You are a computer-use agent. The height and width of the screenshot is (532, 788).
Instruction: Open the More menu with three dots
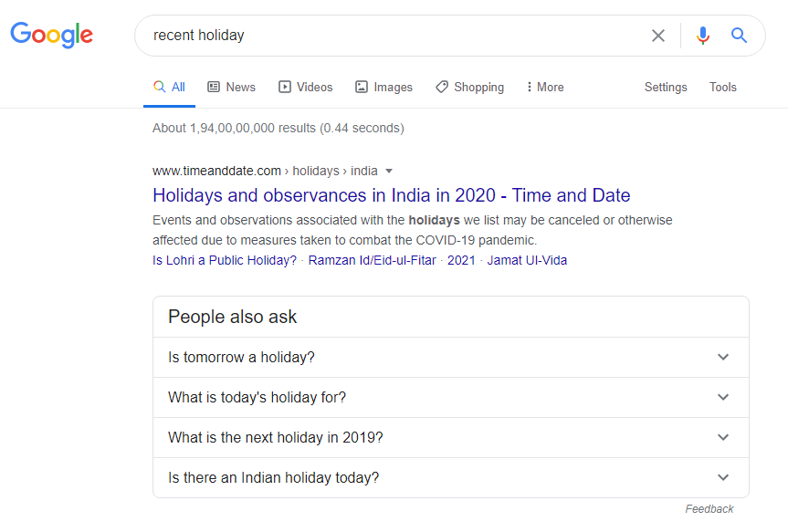545,87
